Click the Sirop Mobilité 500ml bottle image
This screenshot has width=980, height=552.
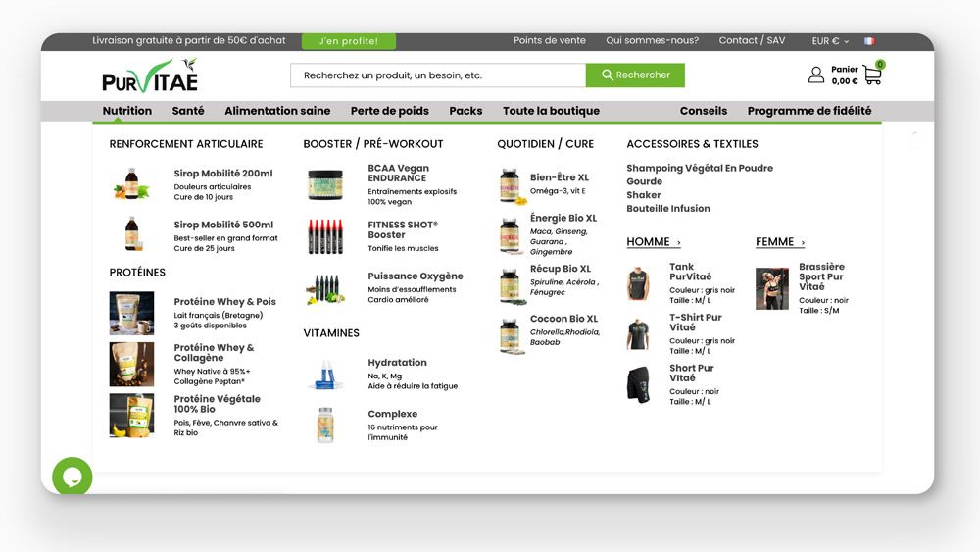131,233
